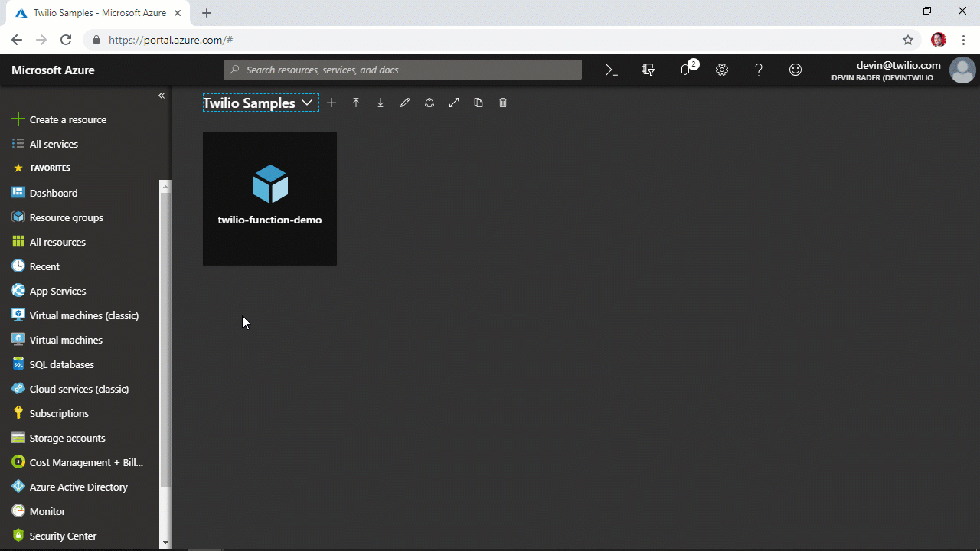This screenshot has width=980, height=551.
Task: Click the Subscriptions key icon
Action: click(18, 412)
